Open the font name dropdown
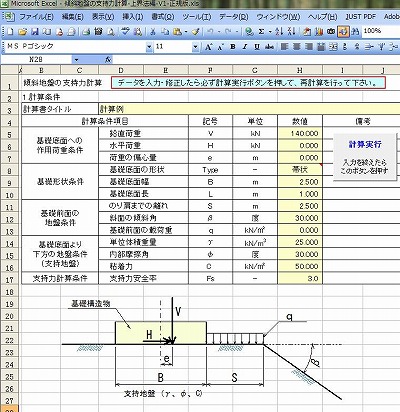 149,47
